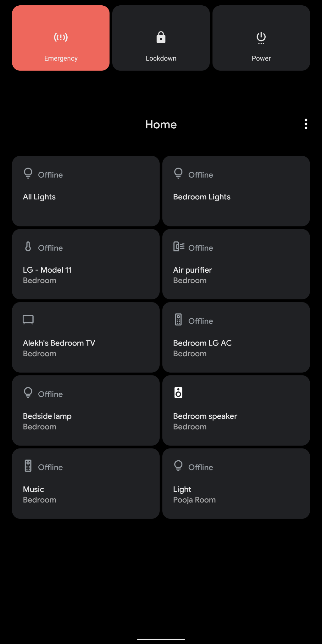Viewport: 322px width, 644px height.
Task: Tap the Emergency broadcast icon
Action: pyautogui.click(x=61, y=37)
